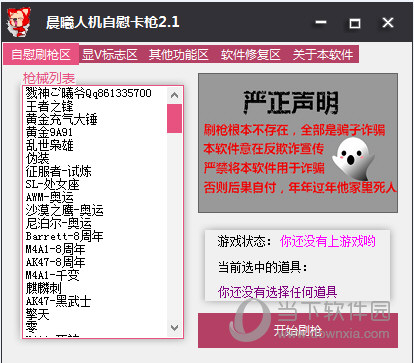Select the first list entry with Qq861335700
Image resolution: width=414 pixels, height=363 pixels.
tap(88, 93)
